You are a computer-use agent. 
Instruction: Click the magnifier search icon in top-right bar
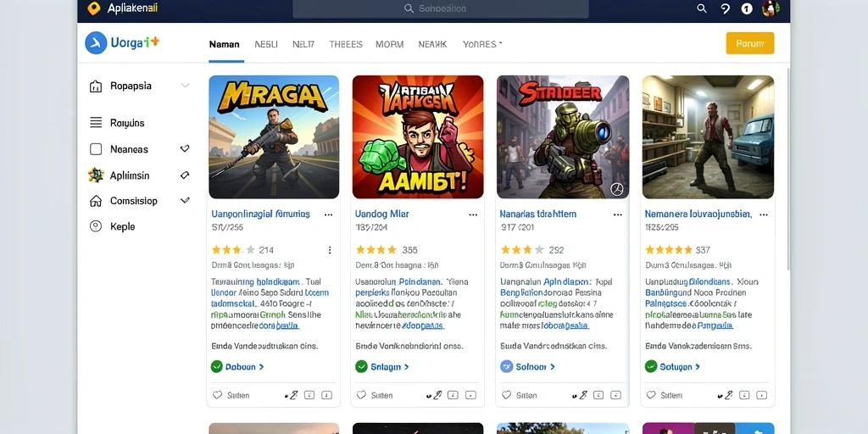tap(702, 8)
